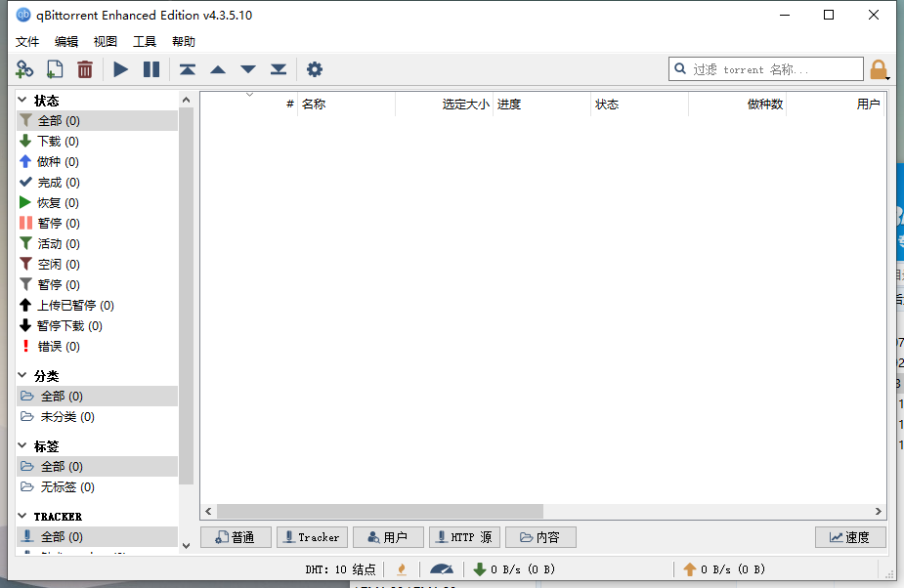Click the move-to-top queue icon
Image resolution: width=904 pixels, height=588 pixels.
(188, 68)
